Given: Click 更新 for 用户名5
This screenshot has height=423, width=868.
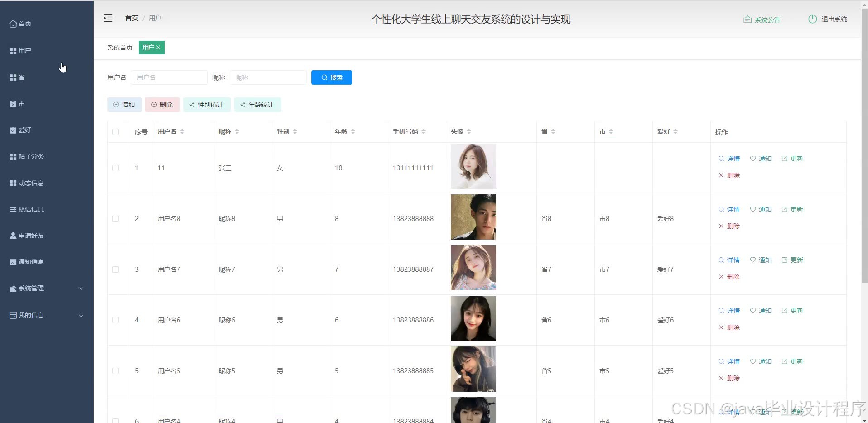Looking at the screenshot, I should click(792, 361).
